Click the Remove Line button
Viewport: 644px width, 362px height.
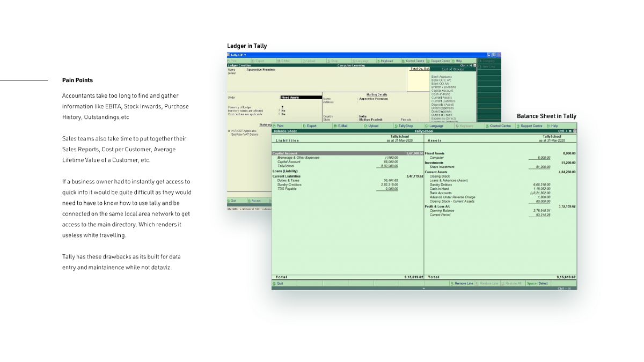[462, 283]
